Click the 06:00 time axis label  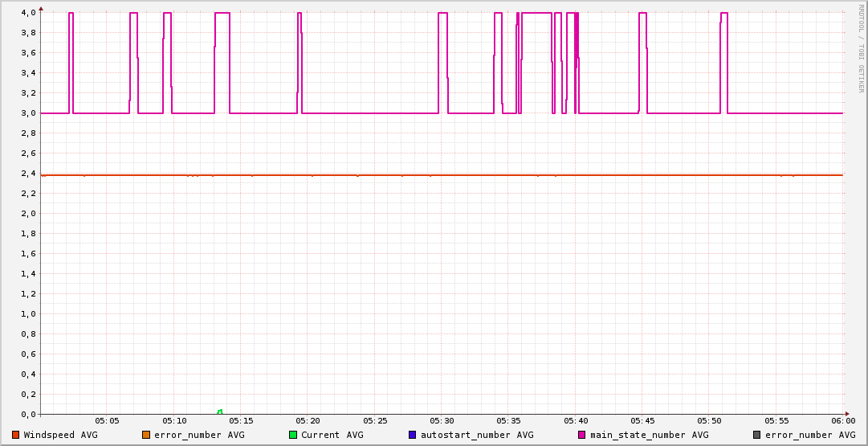click(x=843, y=421)
